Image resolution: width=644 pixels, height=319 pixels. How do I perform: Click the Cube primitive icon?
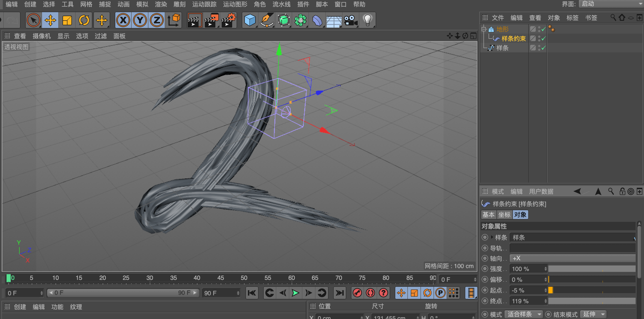(x=249, y=20)
